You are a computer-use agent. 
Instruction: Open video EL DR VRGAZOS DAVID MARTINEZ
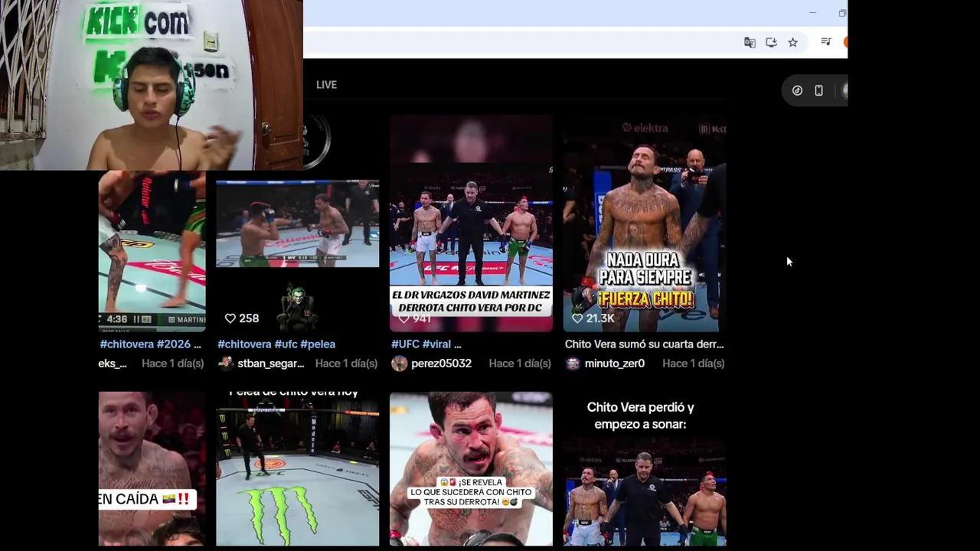[x=471, y=223]
